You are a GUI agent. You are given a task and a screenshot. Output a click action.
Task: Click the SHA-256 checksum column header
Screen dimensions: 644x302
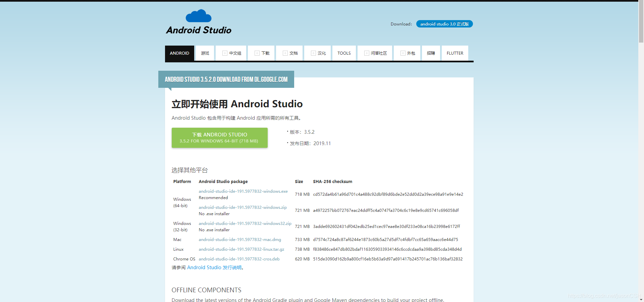pos(332,182)
